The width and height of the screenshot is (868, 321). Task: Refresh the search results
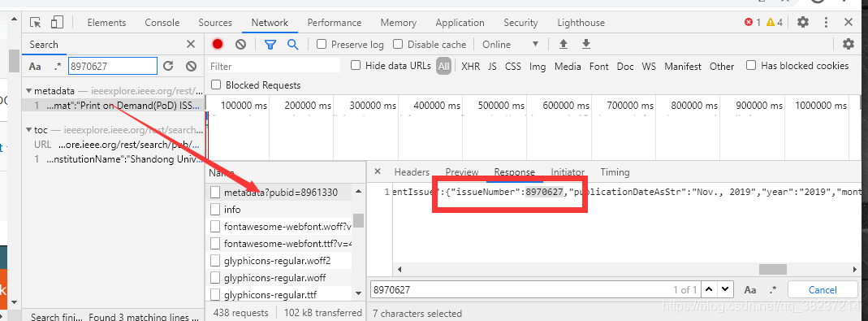(x=168, y=66)
